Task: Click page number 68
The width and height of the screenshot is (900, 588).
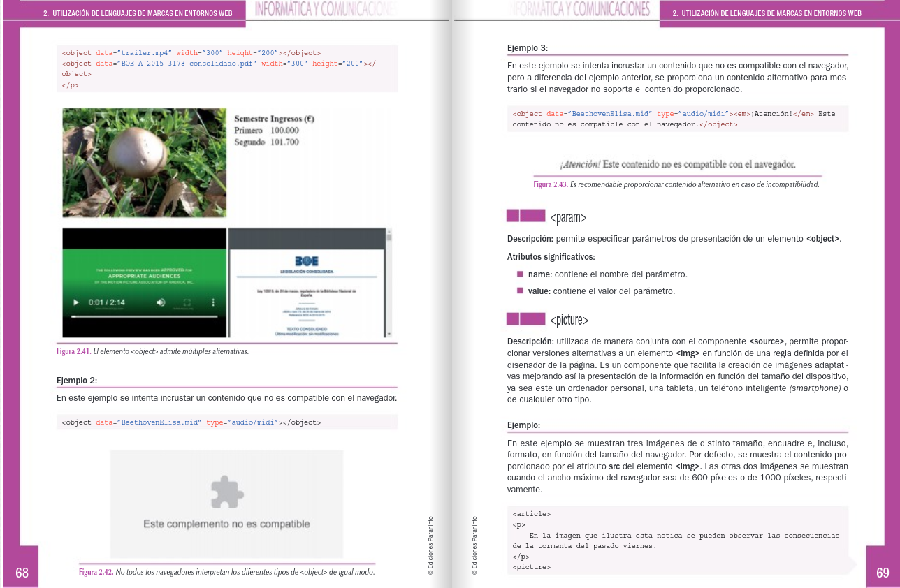Action: tap(21, 573)
